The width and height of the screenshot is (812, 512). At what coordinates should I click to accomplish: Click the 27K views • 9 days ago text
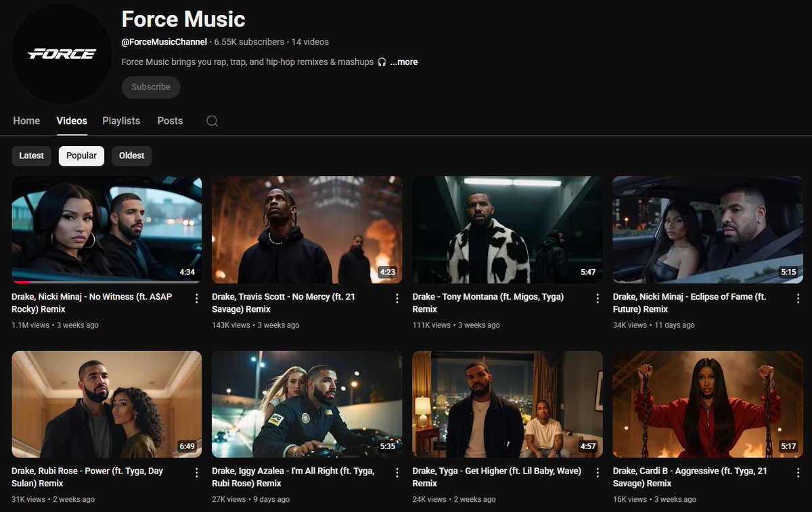click(x=251, y=500)
